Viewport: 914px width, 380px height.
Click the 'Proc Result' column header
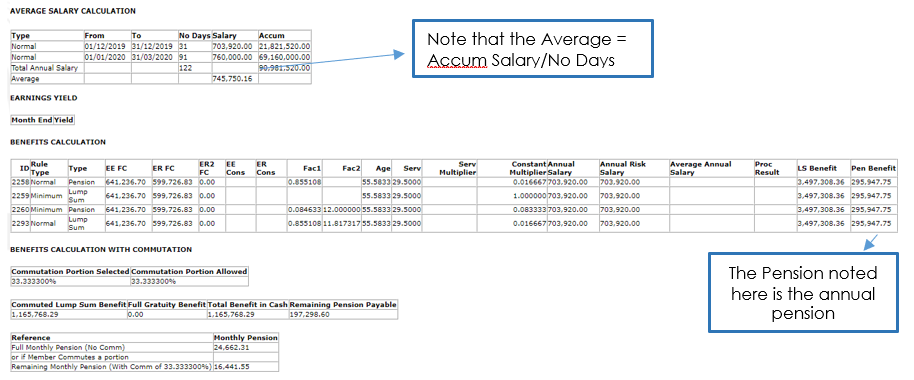point(767,168)
